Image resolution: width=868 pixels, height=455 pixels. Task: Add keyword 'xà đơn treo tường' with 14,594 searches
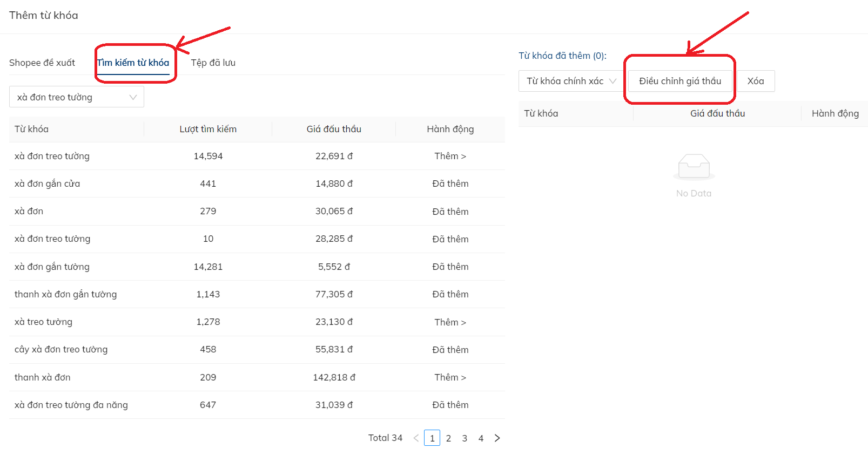point(450,156)
